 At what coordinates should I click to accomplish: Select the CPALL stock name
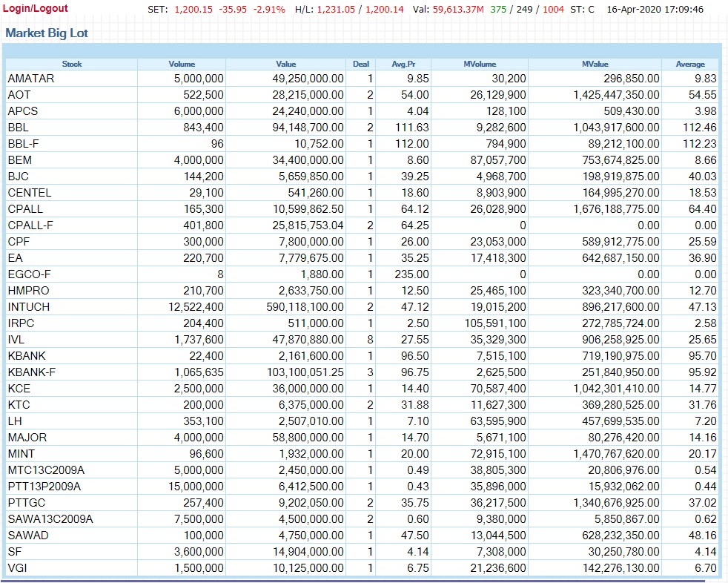[x=25, y=209]
